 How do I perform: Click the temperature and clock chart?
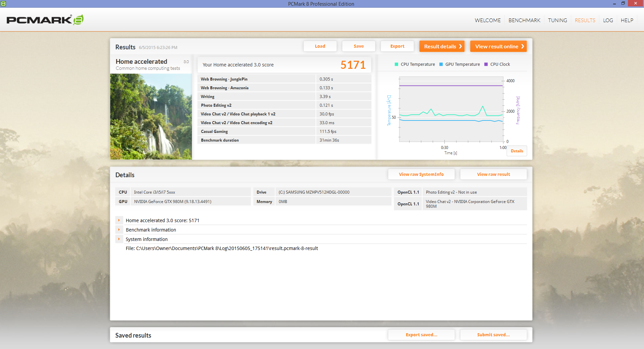(x=451, y=109)
